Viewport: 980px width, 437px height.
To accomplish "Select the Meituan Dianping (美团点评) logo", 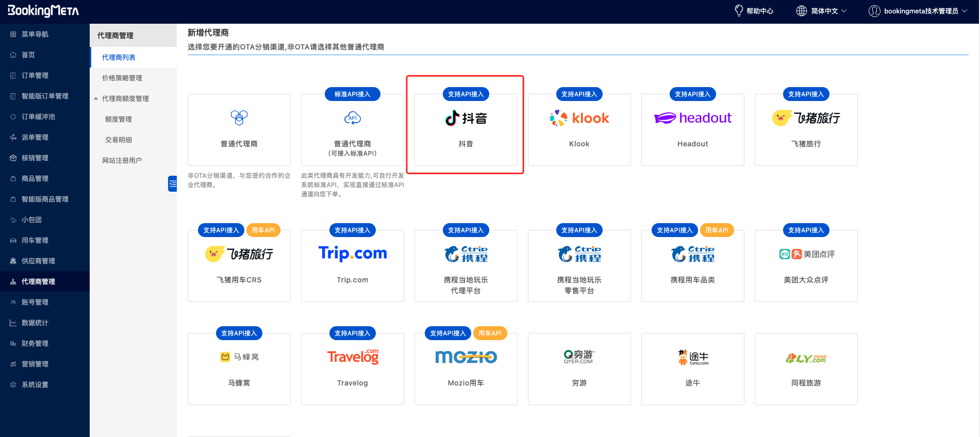I will (806, 254).
